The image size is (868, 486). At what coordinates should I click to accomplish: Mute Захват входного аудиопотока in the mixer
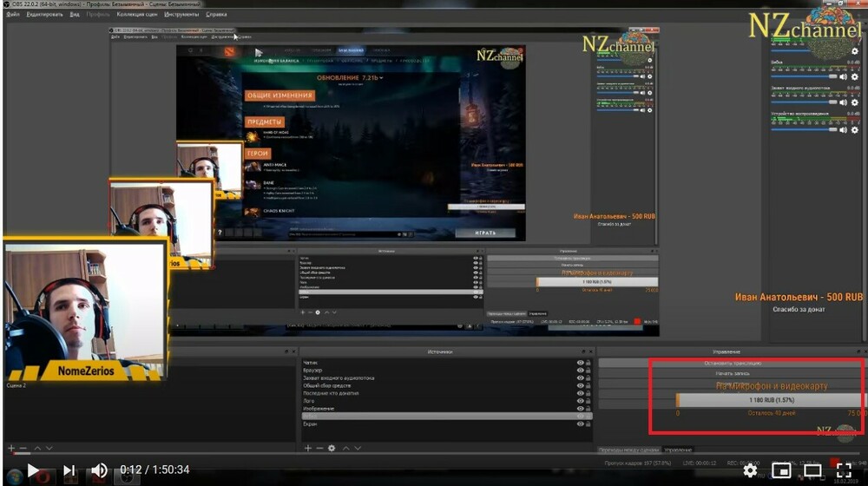click(843, 102)
